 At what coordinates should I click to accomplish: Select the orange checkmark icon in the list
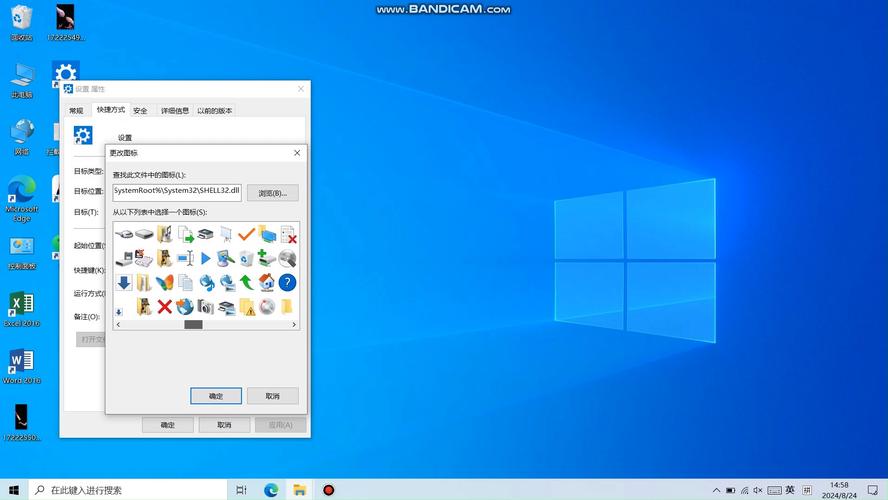pos(246,233)
